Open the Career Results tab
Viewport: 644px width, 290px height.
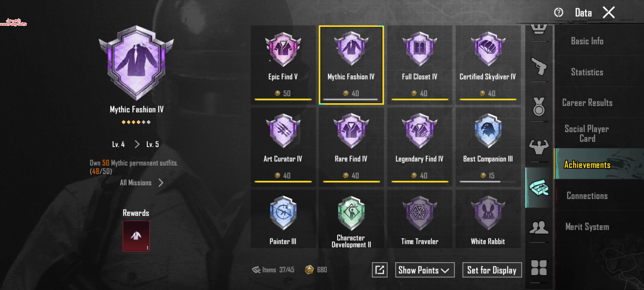(x=587, y=103)
